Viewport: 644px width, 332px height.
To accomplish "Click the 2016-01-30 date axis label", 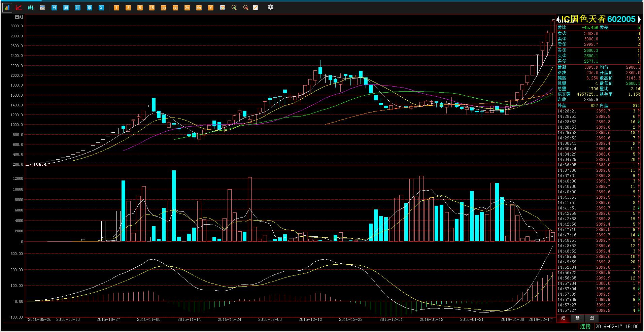I will (512, 320).
